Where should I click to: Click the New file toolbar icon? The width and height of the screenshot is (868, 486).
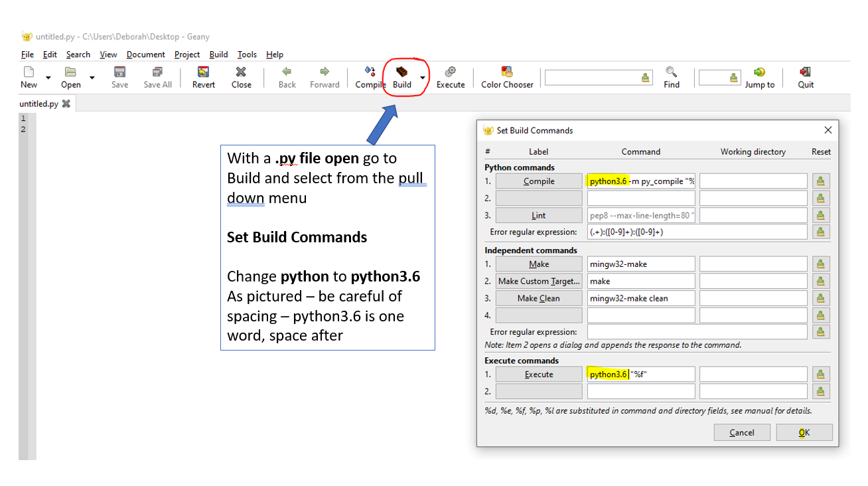pyautogui.click(x=29, y=72)
